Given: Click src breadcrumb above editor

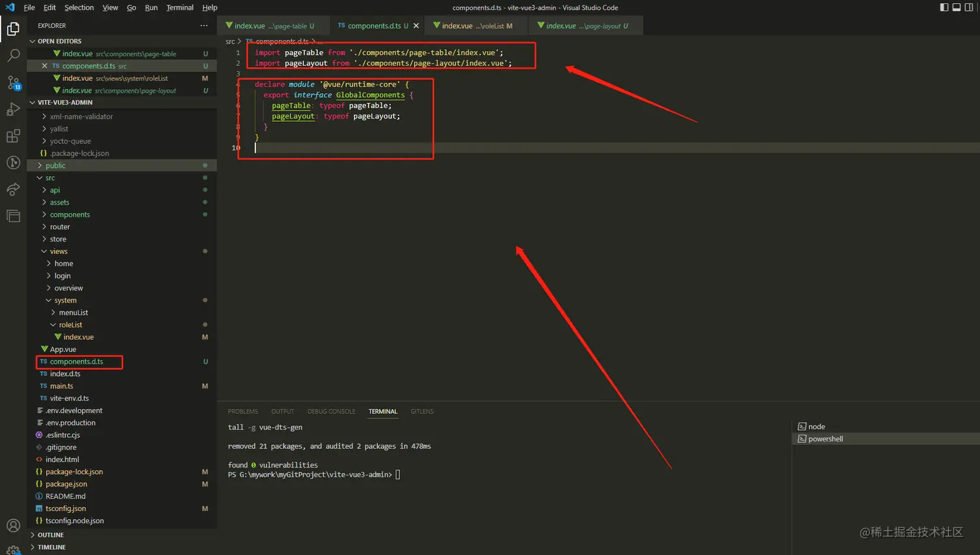Looking at the screenshot, I should pos(230,41).
